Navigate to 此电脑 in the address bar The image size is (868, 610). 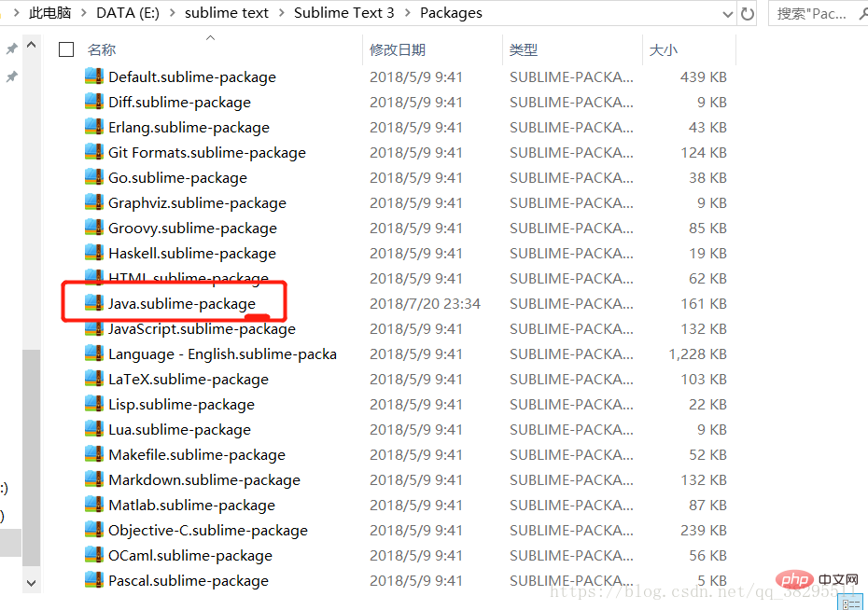coord(49,13)
